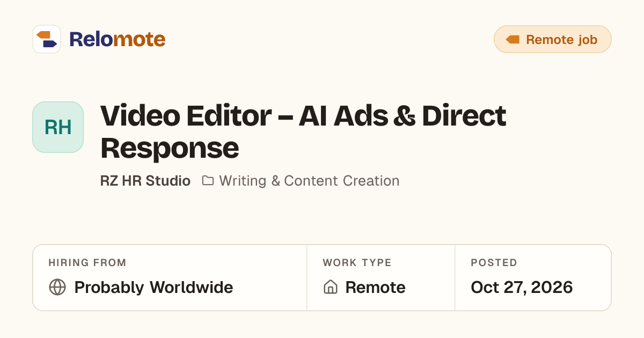
Task: Click the folder icon beside Writing & Content Creation
Action: 208,181
